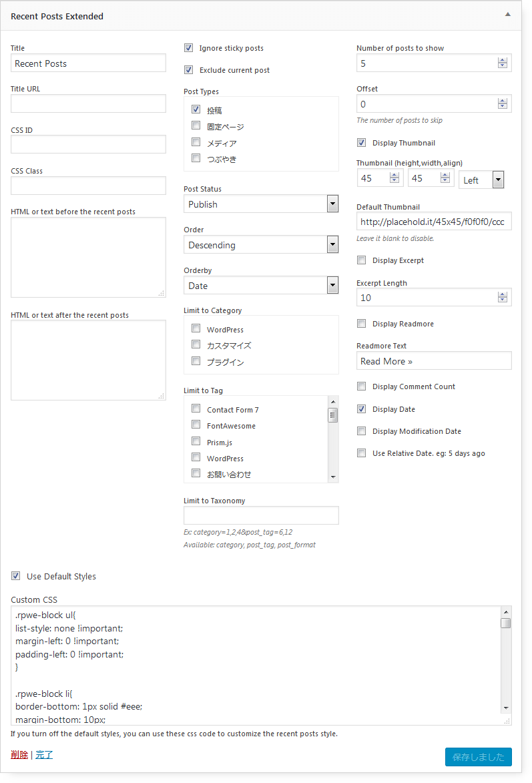Click the 削除 delete link
Image resolution: width=532 pixels, height=783 pixels.
coord(19,755)
